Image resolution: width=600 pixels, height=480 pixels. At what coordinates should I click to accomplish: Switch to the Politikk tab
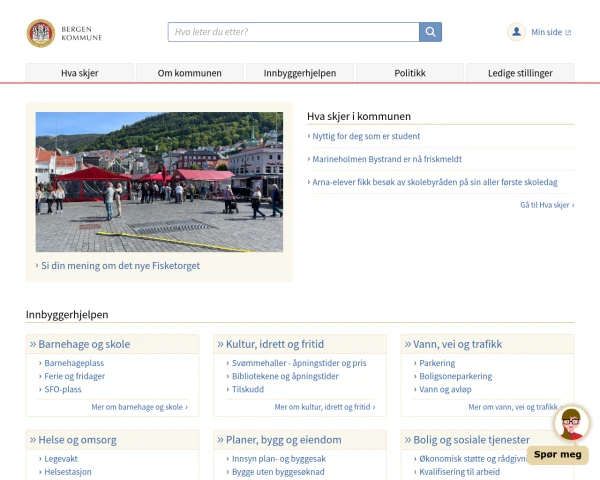point(410,73)
